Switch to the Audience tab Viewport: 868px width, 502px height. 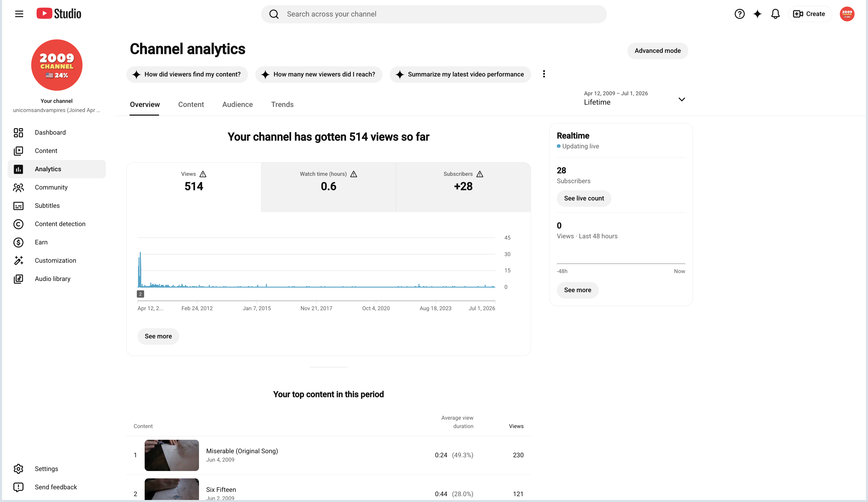pyautogui.click(x=237, y=104)
